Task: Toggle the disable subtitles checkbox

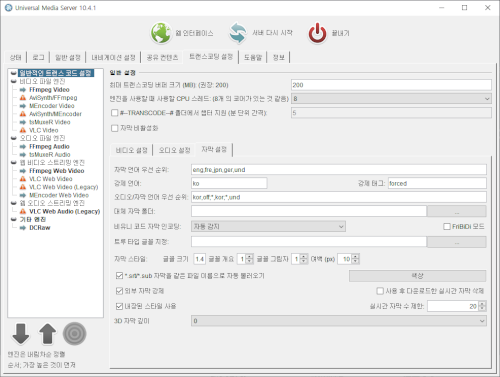Action: pyautogui.click(x=115, y=128)
